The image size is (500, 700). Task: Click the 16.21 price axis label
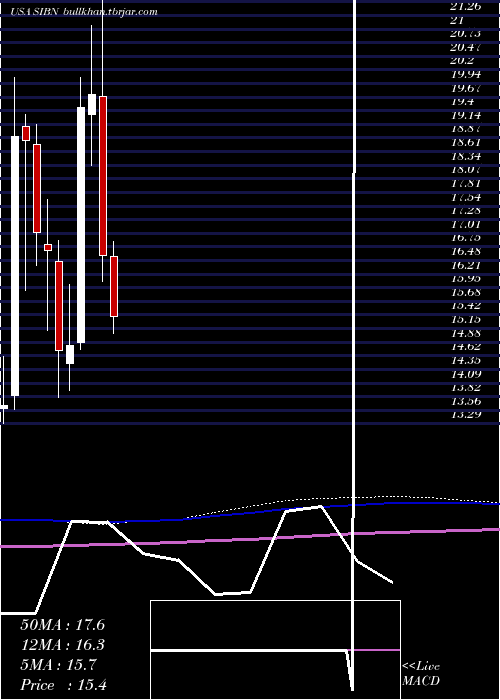[x=466, y=265]
